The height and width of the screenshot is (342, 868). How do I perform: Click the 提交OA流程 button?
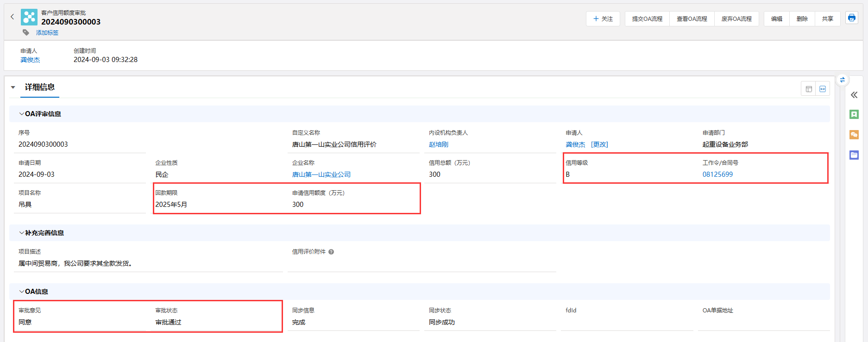click(x=647, y=19)
